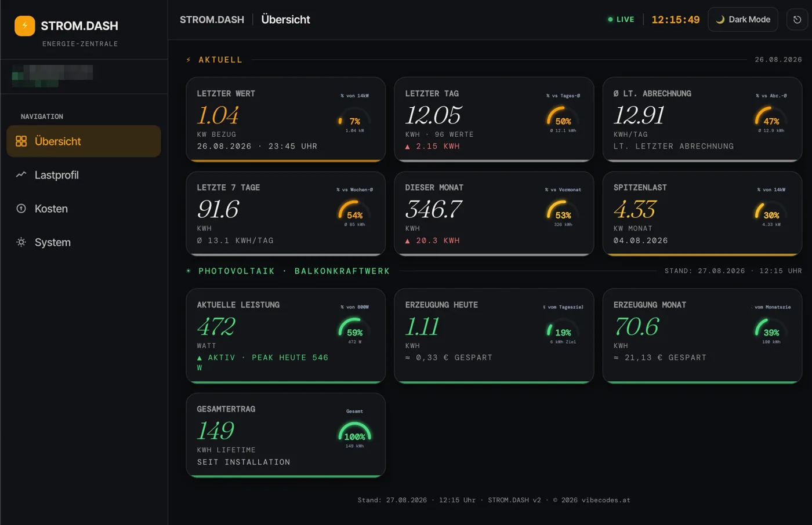This screenshot has width=812, height=525.
Task: Click the STROM.DASH lightning logo icon
Action: tap(25, 26)
